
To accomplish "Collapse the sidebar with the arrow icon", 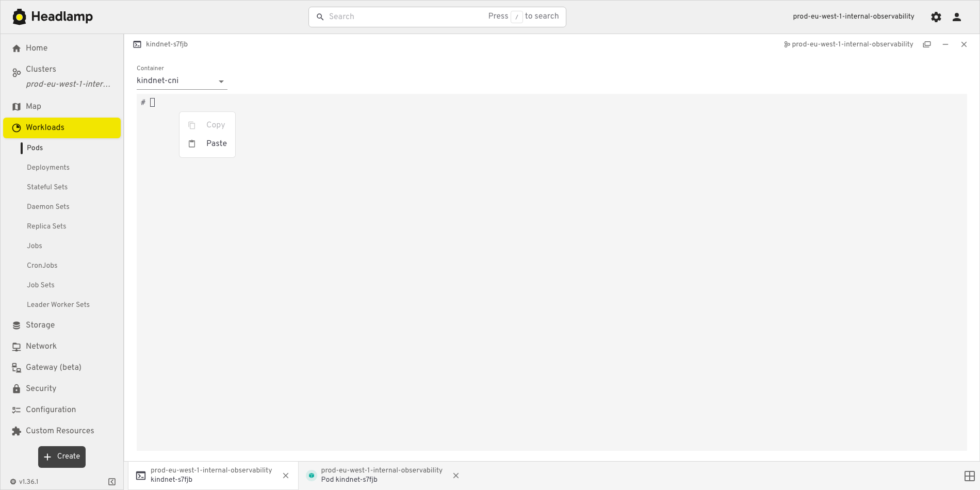I will tap(112, 482).
